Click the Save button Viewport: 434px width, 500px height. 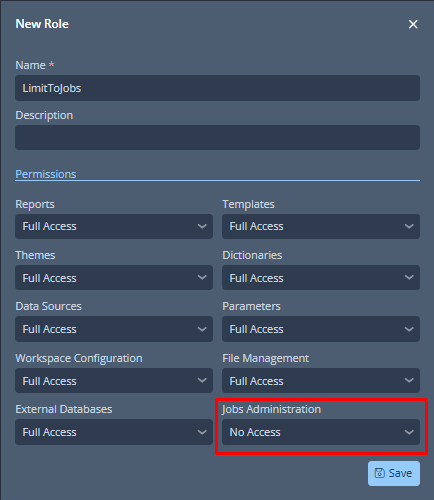tap(394, 473)
